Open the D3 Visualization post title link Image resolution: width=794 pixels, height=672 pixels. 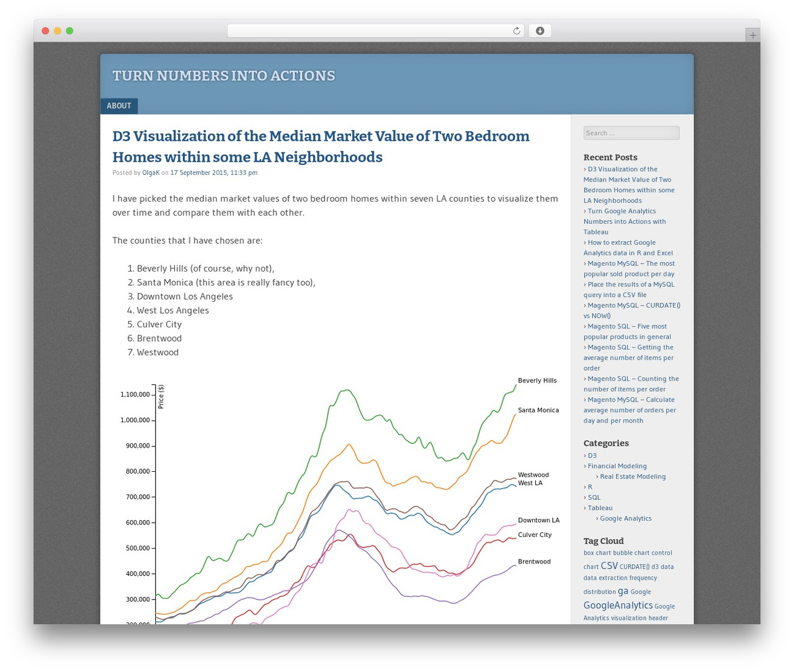pos(321,146)
